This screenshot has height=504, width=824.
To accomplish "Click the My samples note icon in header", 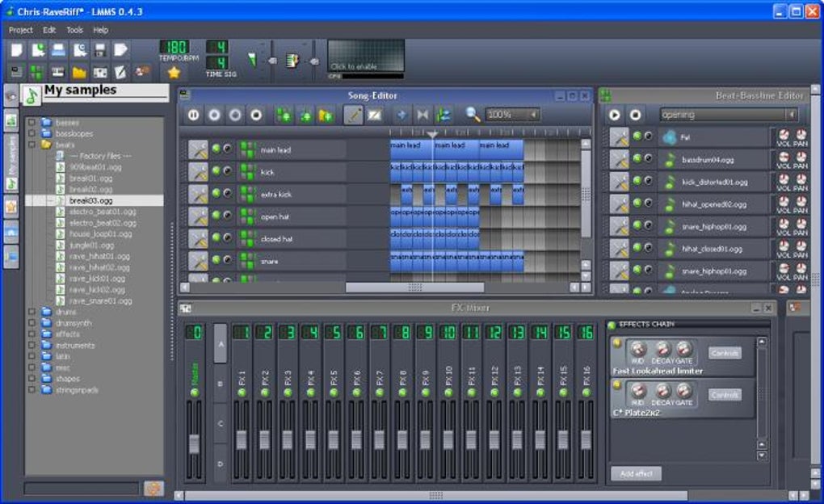I will (x=32, y=95).
